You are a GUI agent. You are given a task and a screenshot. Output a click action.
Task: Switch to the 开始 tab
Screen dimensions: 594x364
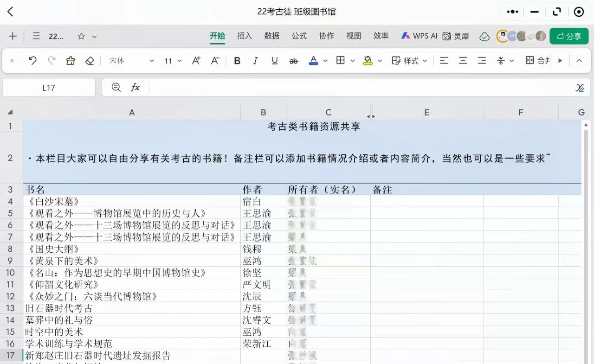[x=217, y=36]
